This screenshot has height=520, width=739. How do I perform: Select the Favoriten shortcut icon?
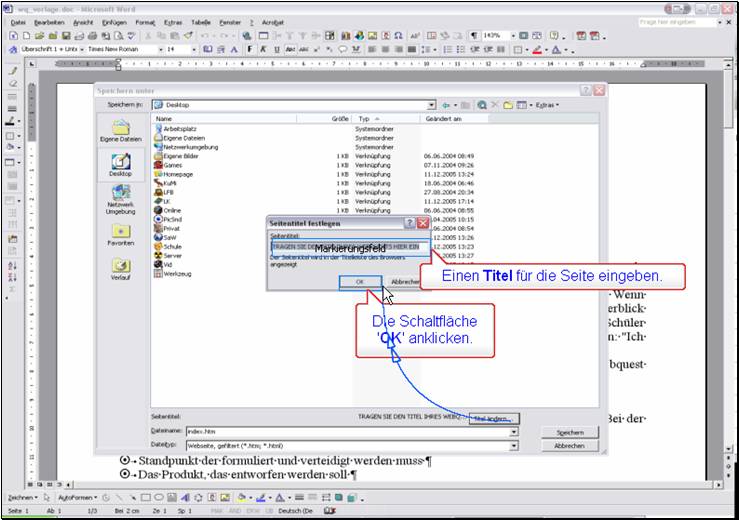[x=121, y=233]
